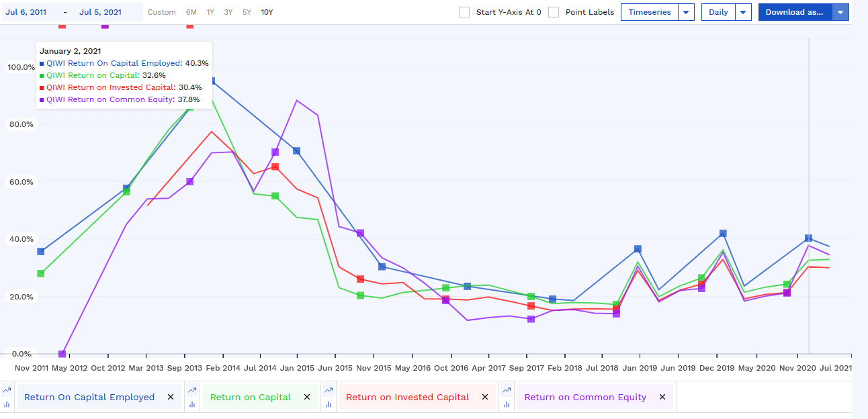
Task: Choose the Custom date range option
Action: 161,12
